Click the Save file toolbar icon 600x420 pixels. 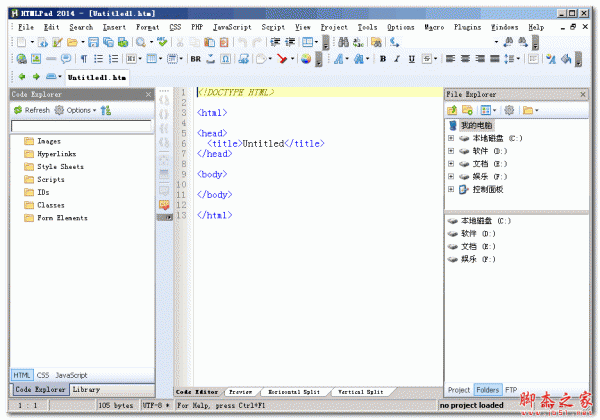click(x=93, y=43)
